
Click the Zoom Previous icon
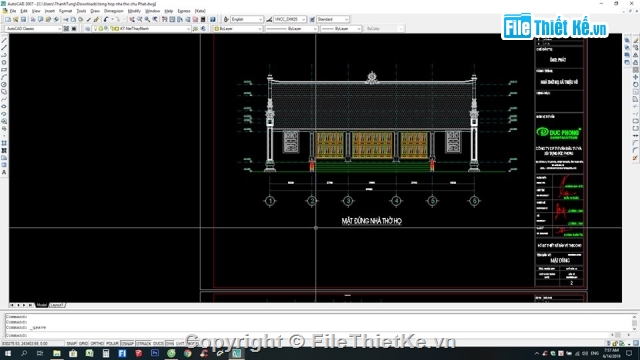coord(155,19)
